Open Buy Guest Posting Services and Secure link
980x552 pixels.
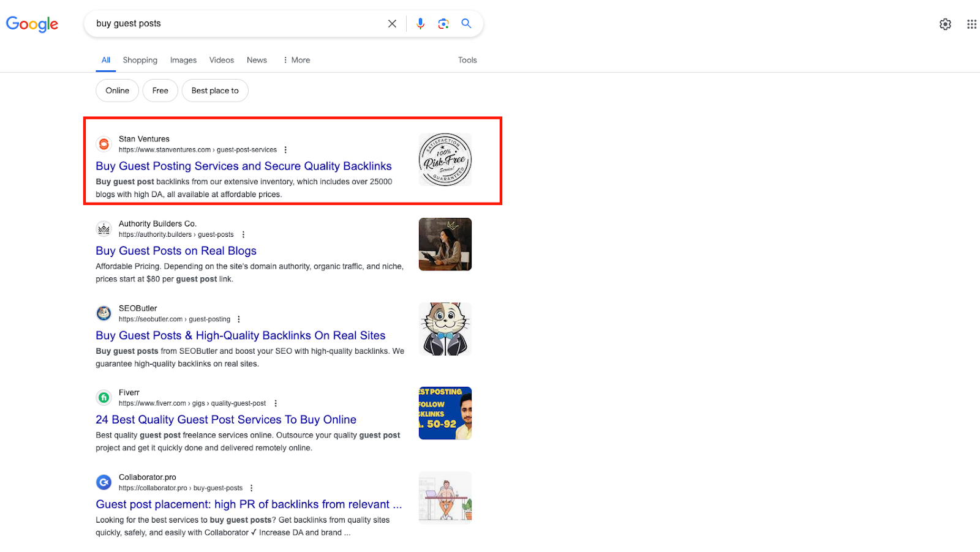point(244,166)
